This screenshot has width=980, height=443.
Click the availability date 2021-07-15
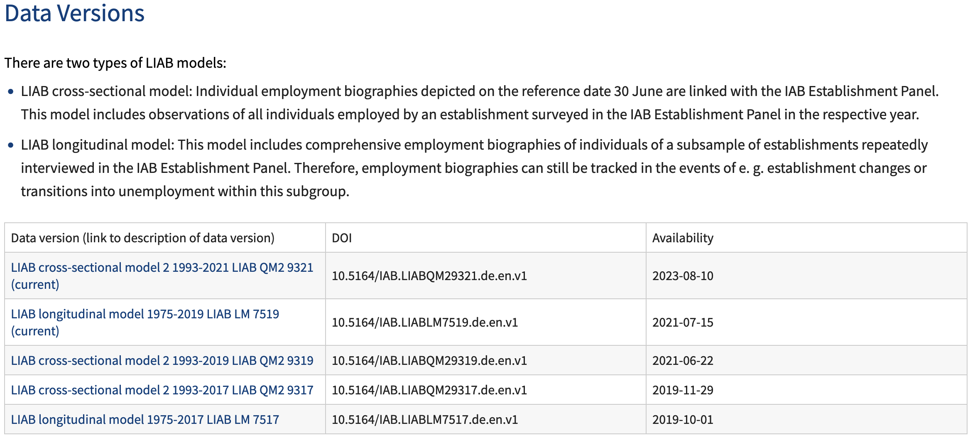coord(683,322)
